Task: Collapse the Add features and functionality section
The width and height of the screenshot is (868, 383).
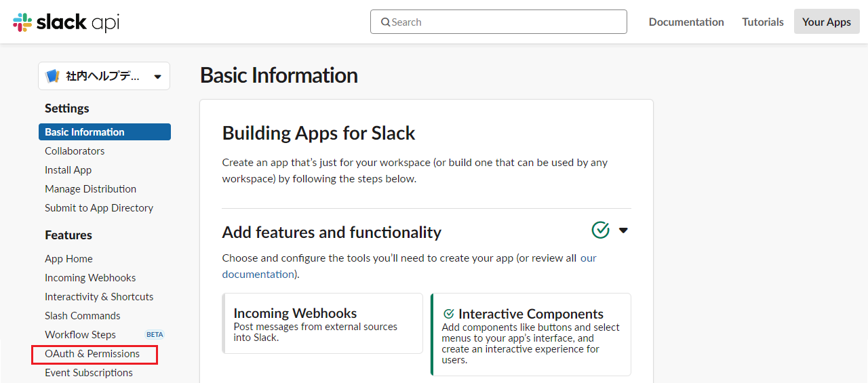Action: pos(623,230)
